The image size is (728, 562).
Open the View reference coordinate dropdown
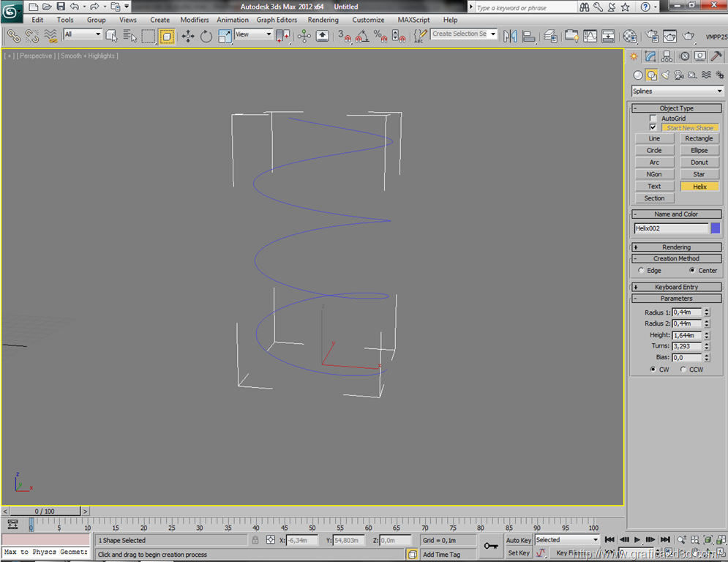tap(253, 34)
